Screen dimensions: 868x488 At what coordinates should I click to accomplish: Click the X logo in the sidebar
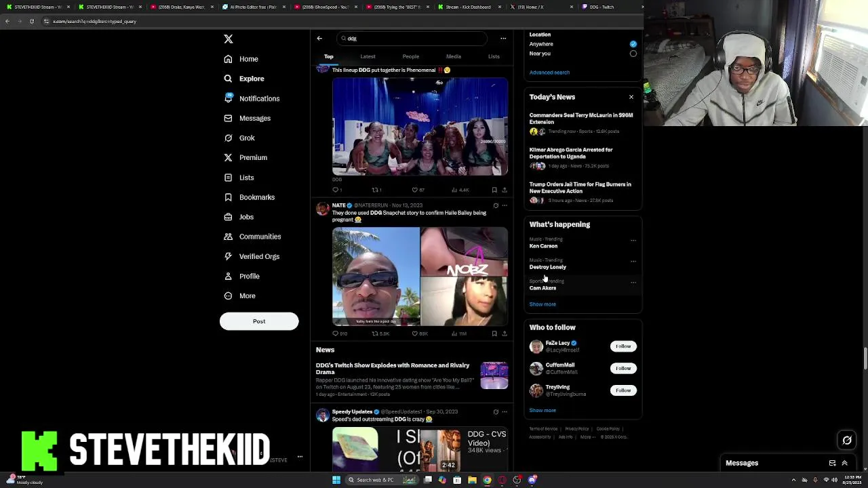click(x=229, y=39)
